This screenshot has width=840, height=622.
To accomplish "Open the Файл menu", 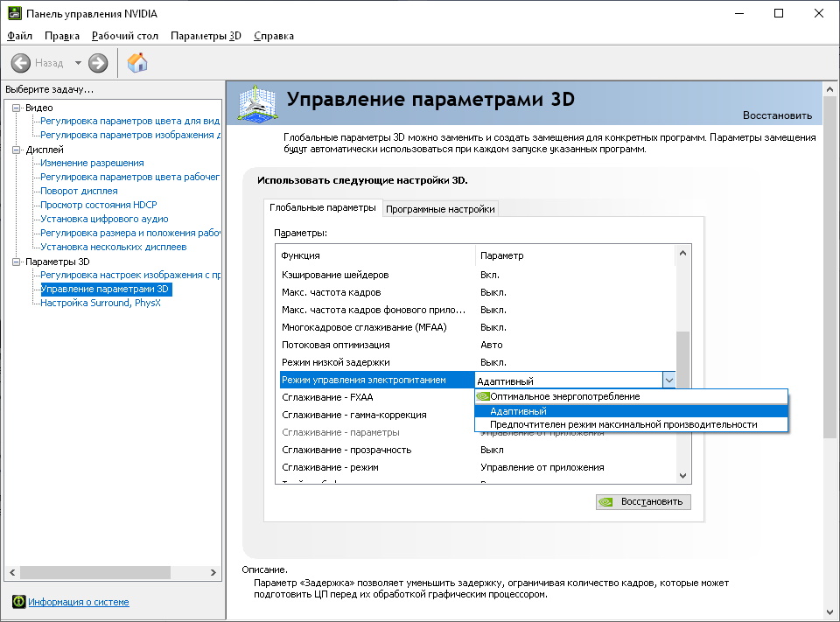I will 20,36.
